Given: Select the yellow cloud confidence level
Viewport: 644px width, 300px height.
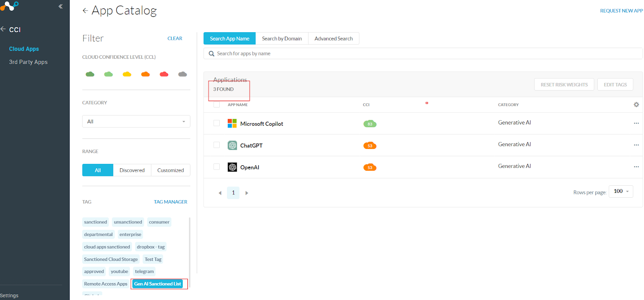Looking at the screenshot, I should click(x=127, y=74).
